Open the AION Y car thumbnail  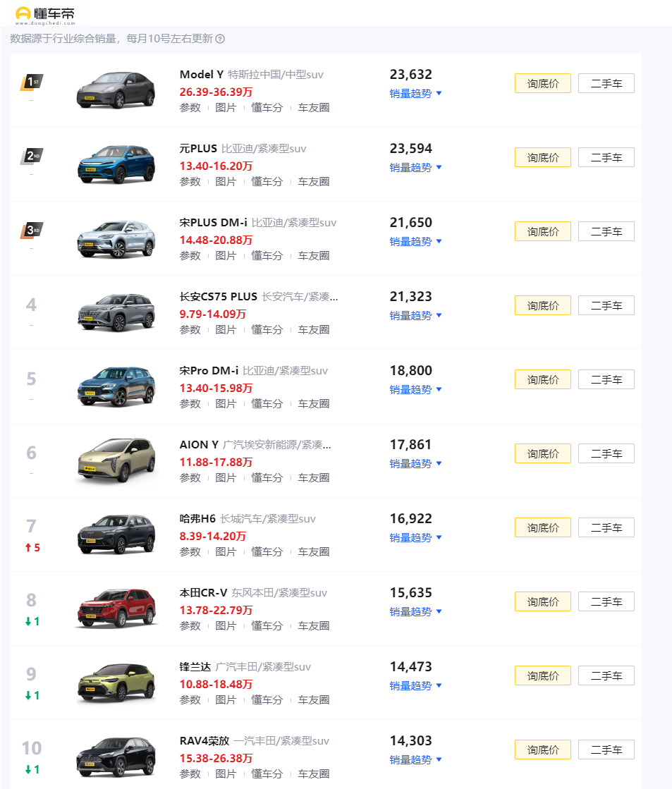point(116,460)
